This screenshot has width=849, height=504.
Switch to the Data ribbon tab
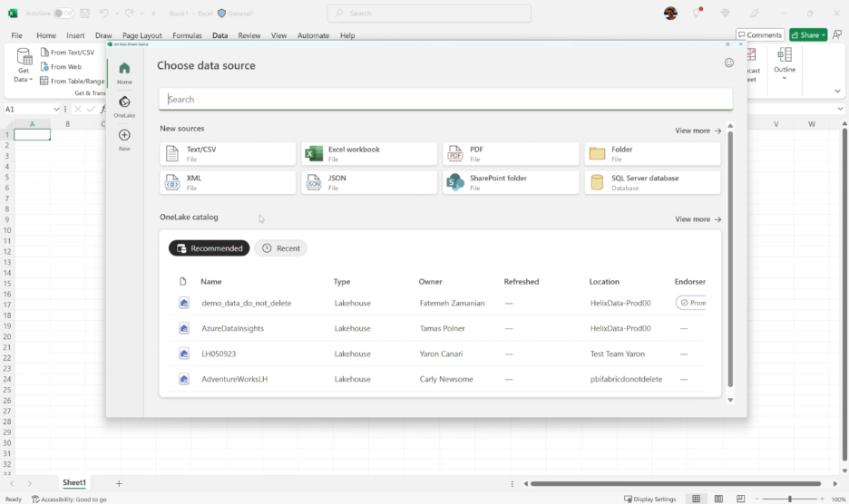point(220,35)
